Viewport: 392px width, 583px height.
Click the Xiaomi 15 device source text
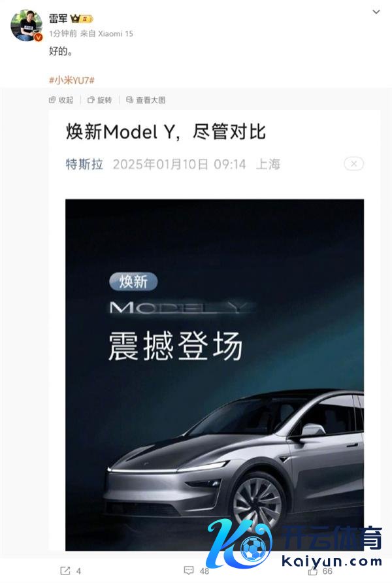(116, 34)
